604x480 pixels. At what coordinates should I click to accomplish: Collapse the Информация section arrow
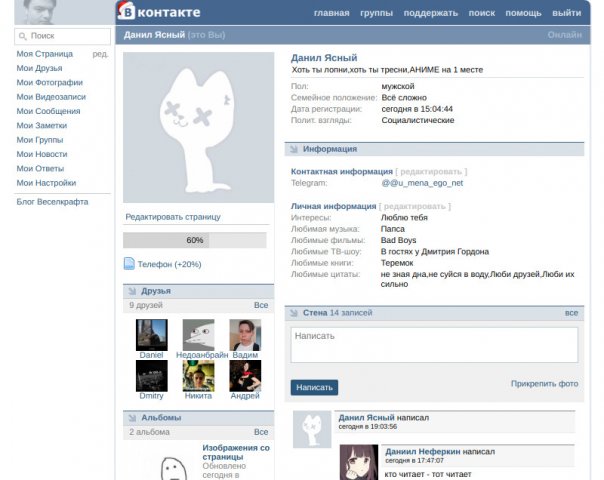294,149
